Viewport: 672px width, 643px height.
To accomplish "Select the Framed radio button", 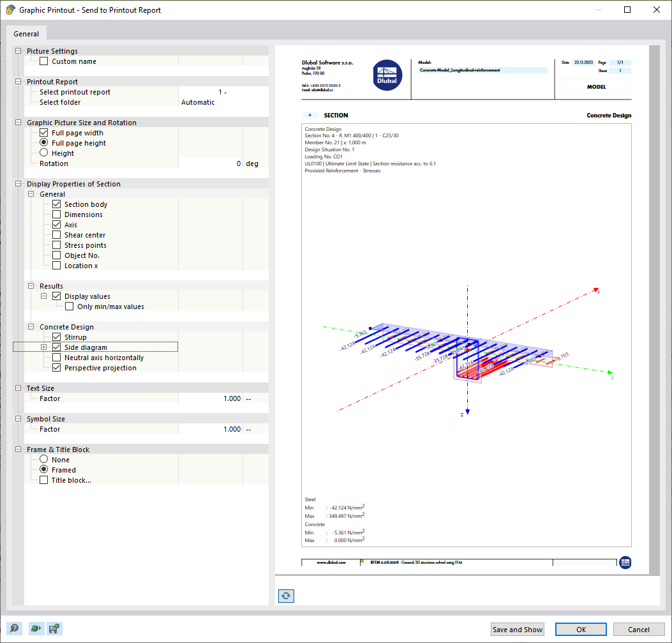I will coord(43,470).
